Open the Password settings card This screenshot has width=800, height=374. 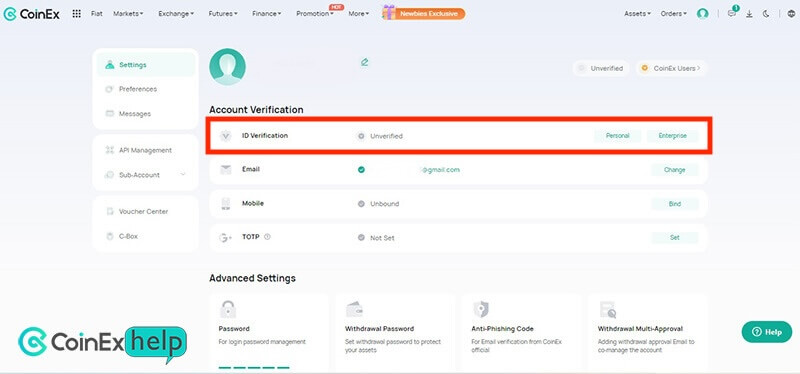click(x=269, y=332)
